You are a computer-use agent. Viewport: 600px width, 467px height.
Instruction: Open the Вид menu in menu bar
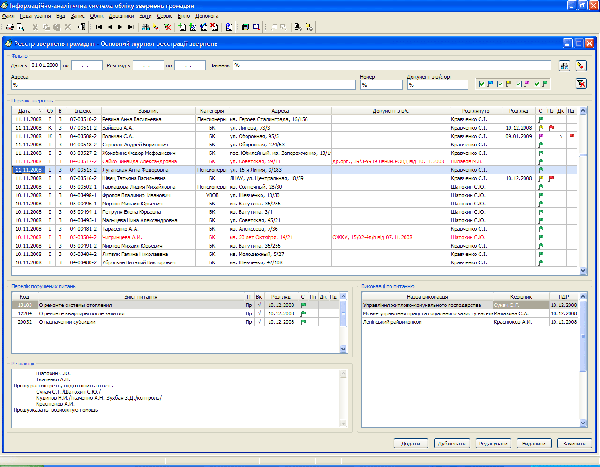click(62, 17)
